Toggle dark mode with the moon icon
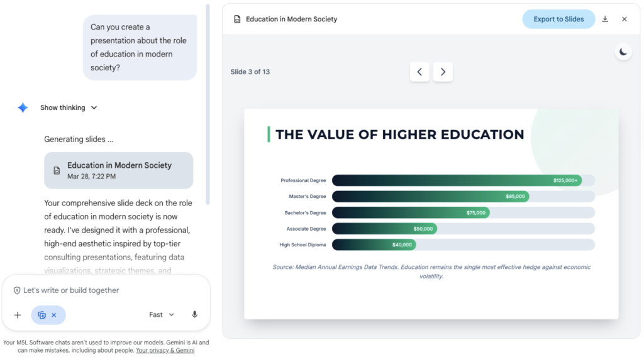The width and height of the screenshot is (644, 362). pos(623,52)
